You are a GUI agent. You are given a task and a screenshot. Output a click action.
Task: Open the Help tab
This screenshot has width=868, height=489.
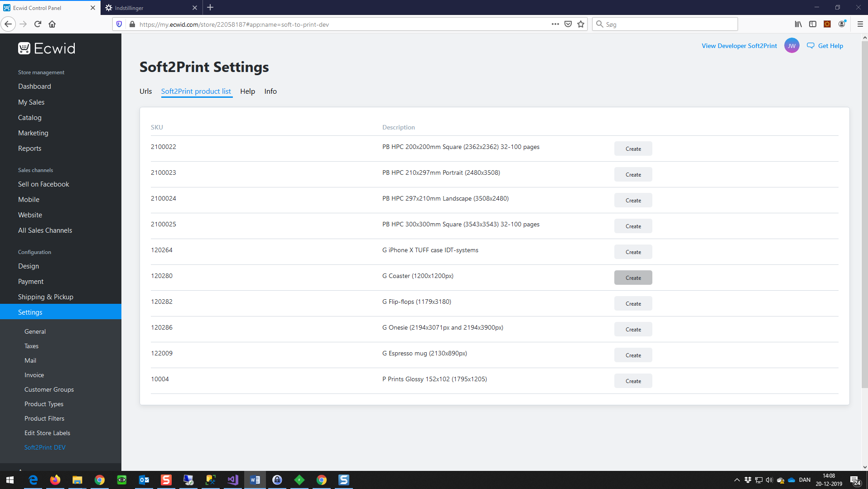tap(247, 91)
